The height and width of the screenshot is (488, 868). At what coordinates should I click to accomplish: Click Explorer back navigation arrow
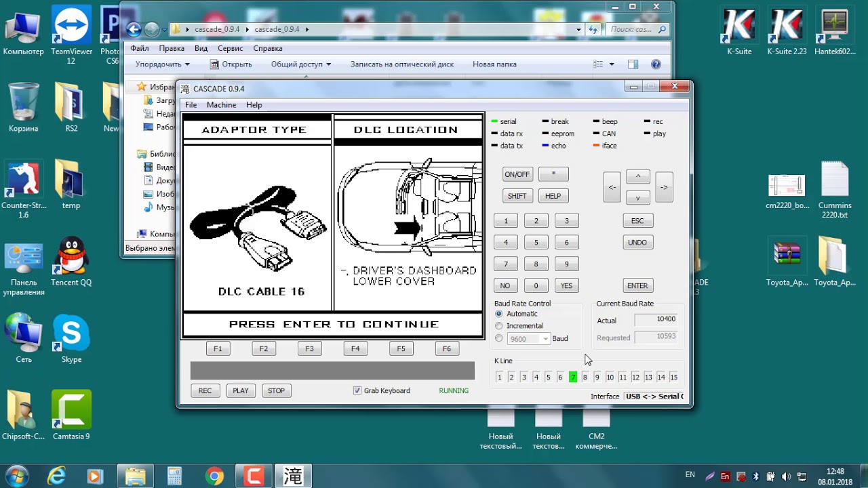click(x=134, y=29)
